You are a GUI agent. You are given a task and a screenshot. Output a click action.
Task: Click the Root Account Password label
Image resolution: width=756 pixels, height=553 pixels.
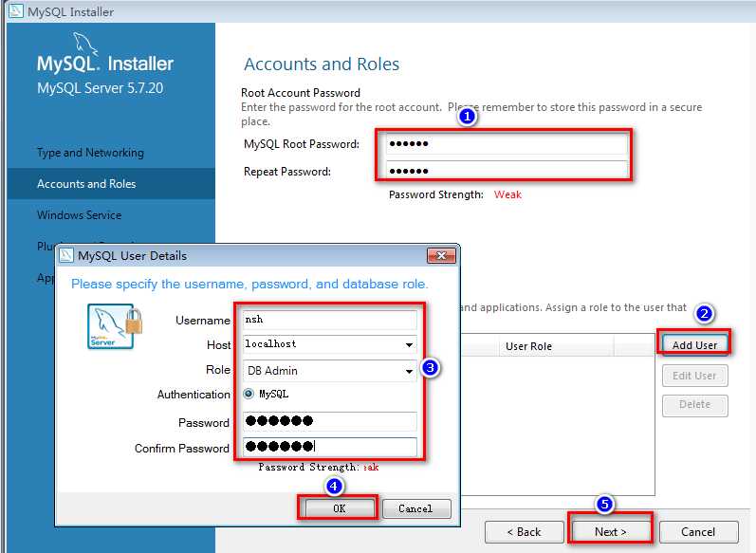[x=301, y=93]
